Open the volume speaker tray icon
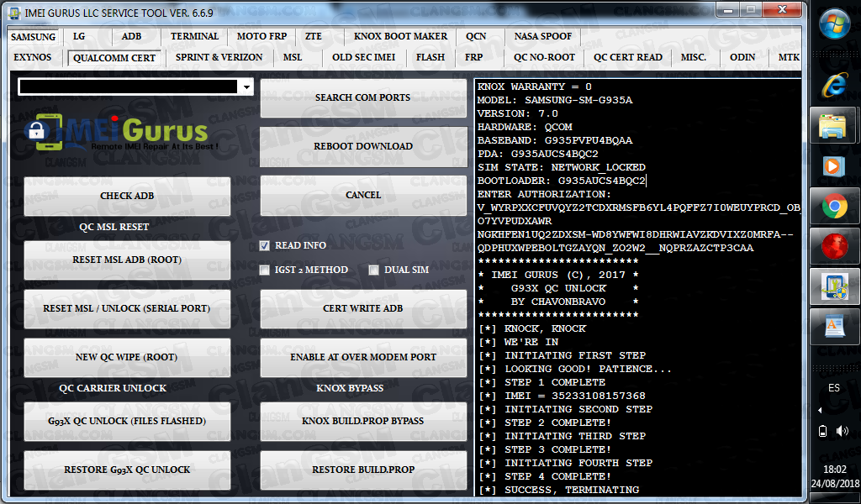The height and width of the screenshot is (504, 861). coord(843,431)
